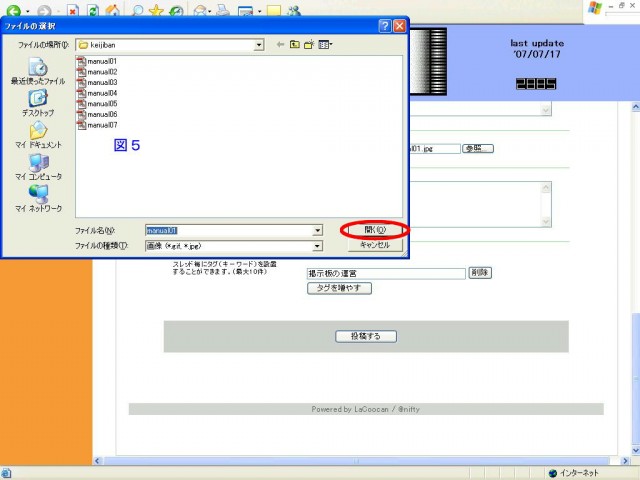Go to デスクトップ in places bar

pyautogui.click(x=36, y=102)
